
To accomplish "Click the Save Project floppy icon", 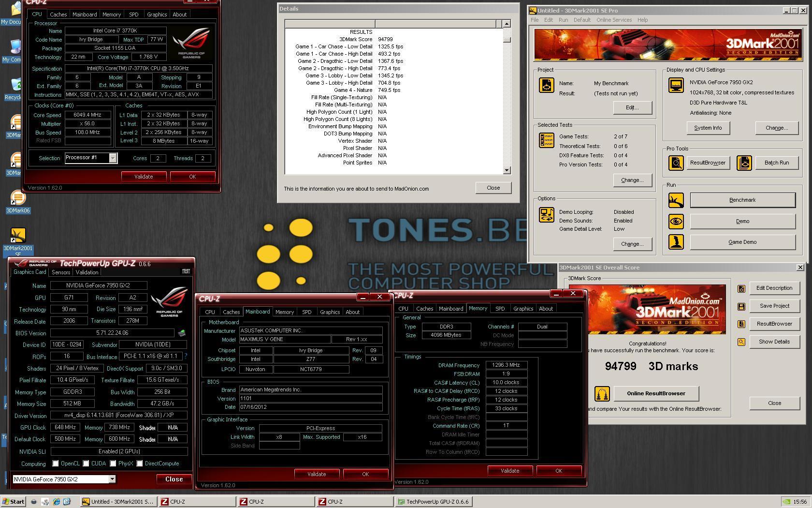I will tap(741, 306).
